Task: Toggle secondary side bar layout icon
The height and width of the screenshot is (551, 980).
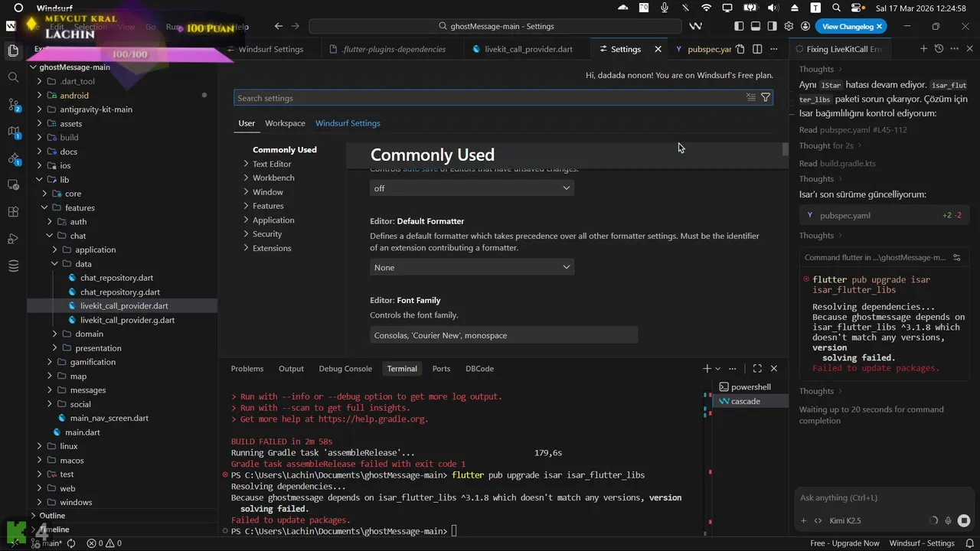Action: [x=772, y=26]
